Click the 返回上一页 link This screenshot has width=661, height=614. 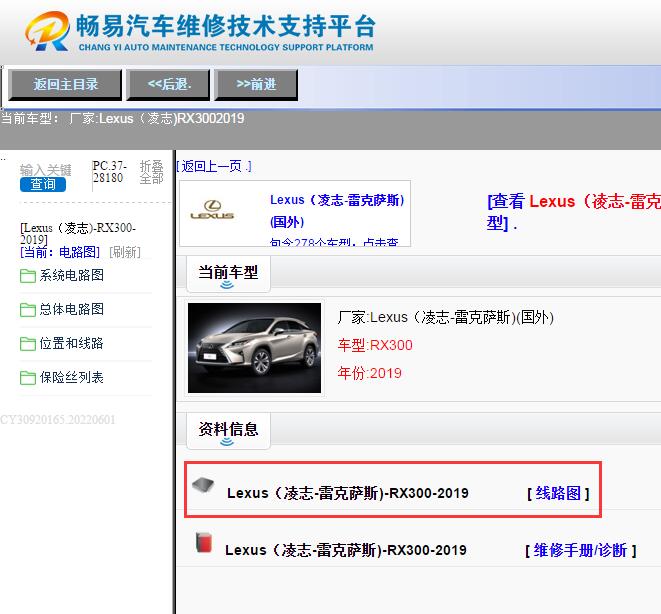point(213,166)
